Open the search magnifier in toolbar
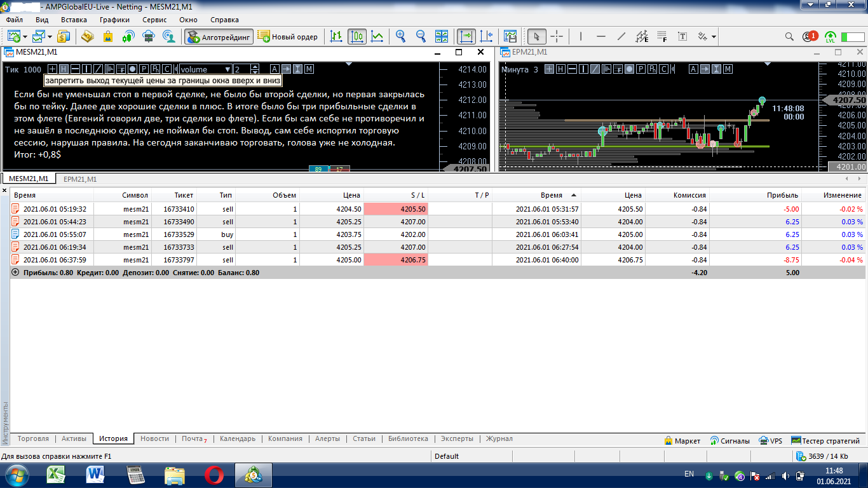This screenshot has height=488, width=868. pos(790,36)
